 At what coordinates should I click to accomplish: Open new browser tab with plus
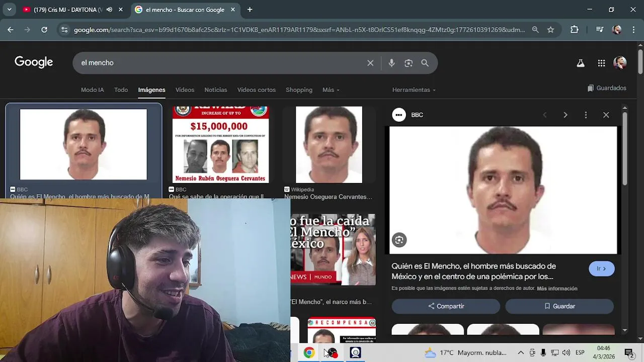coord(250,10)
